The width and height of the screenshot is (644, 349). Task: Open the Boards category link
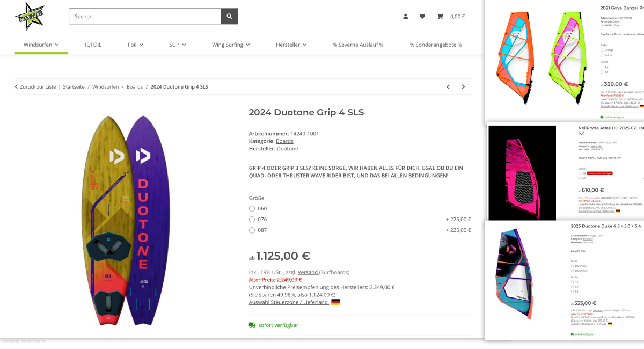[x=284, y=141]
